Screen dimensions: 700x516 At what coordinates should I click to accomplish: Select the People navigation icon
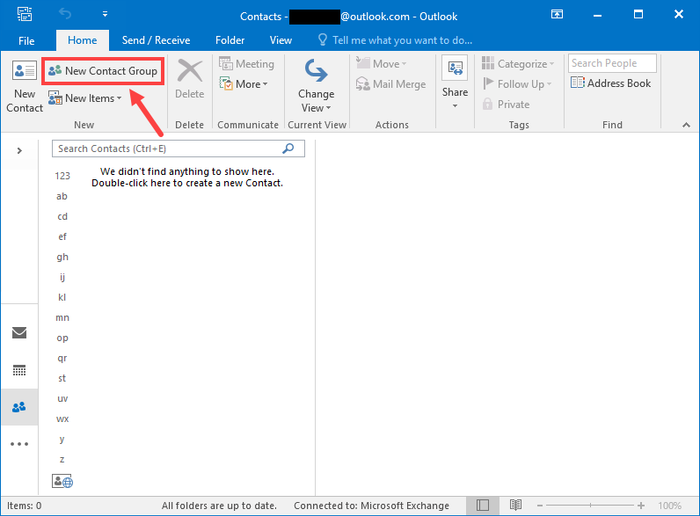coord(19,407)
